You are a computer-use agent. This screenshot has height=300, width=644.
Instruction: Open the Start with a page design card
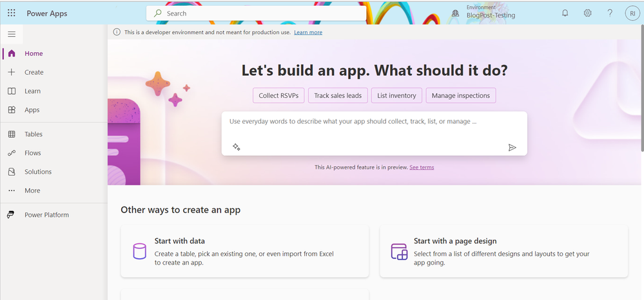point(504,251)
